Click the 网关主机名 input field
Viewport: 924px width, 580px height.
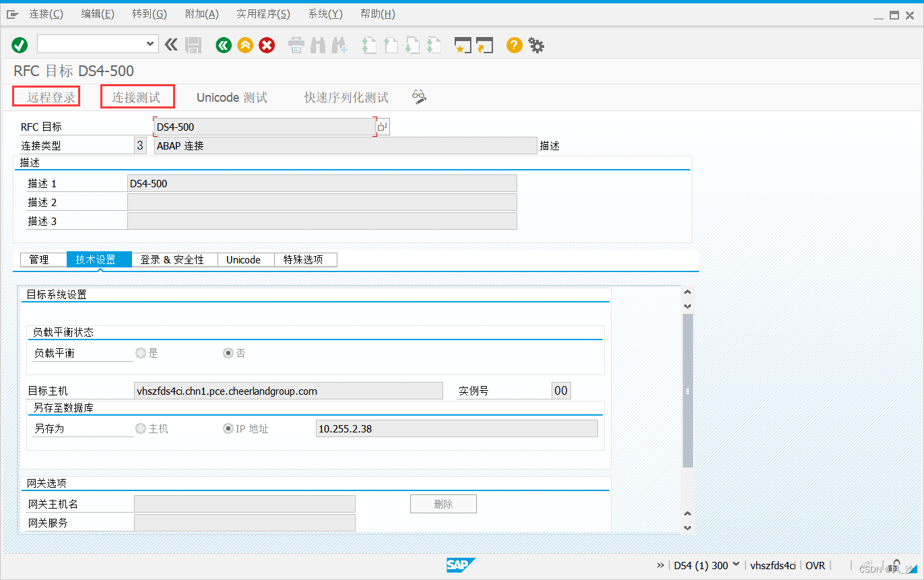[x=244, y=504]
